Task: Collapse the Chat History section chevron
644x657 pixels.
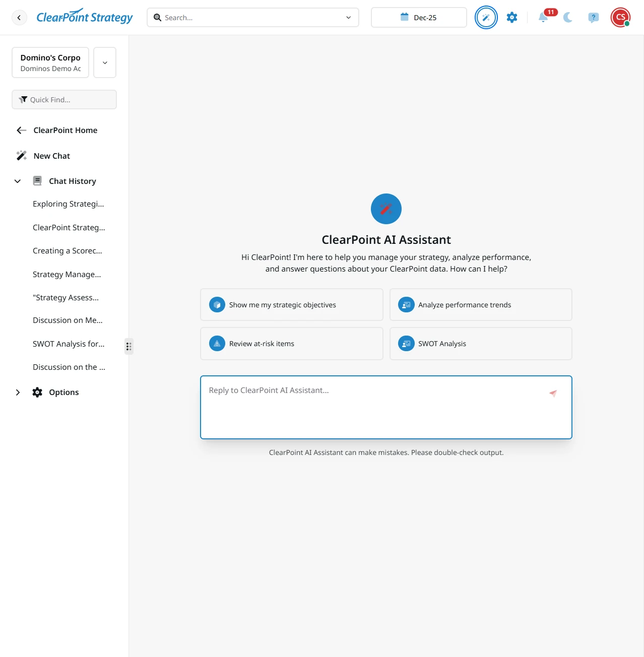Action: pyautogui.click(x=18, y=181)
